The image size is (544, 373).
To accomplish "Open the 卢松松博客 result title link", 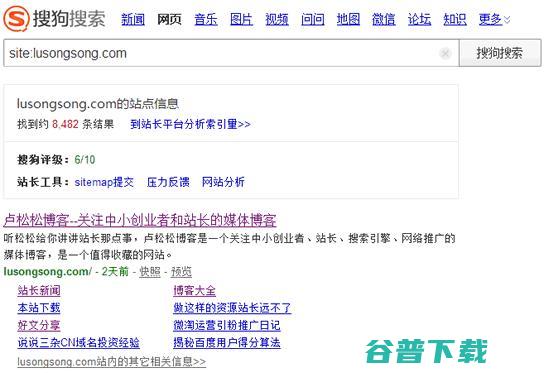I will [x=140, y=220].
